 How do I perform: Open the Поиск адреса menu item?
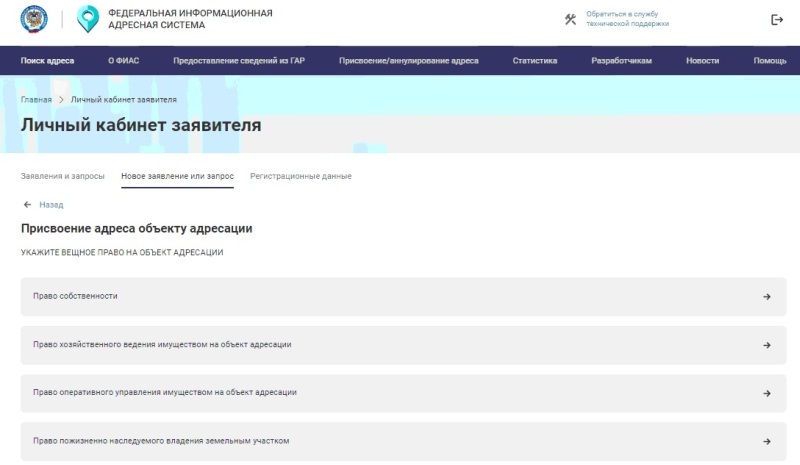(x=47, y=61)
